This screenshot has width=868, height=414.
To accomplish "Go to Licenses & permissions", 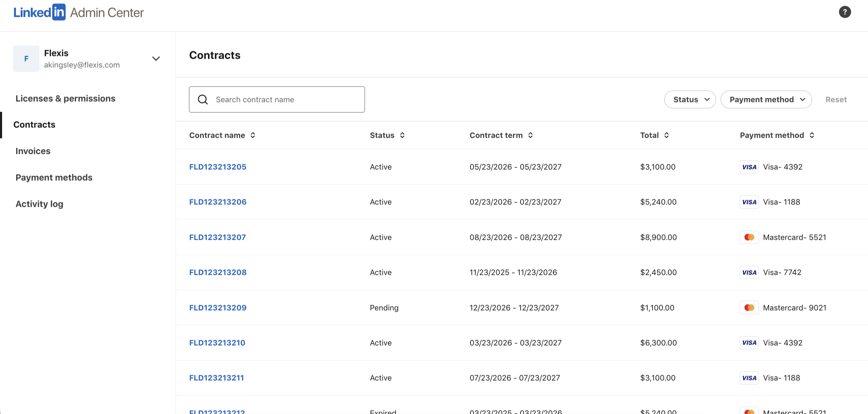I will pos(65,99).
